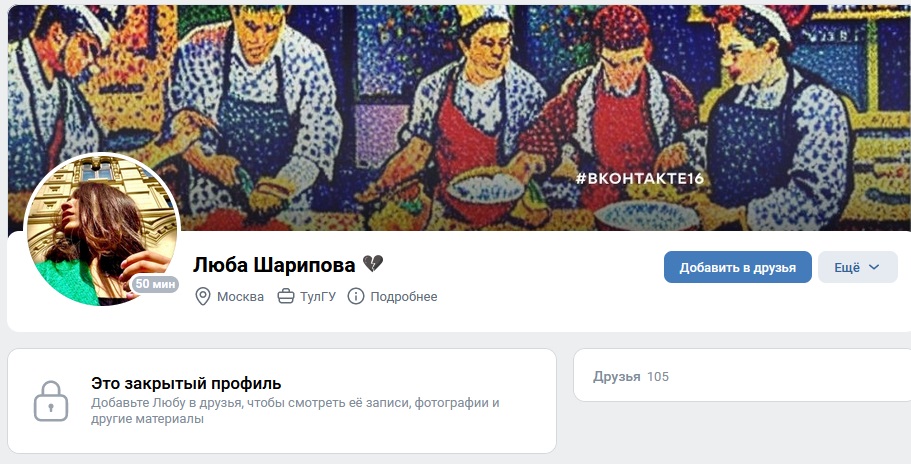
Task: Open Подробнее profile details
Action: coord(403,297)
